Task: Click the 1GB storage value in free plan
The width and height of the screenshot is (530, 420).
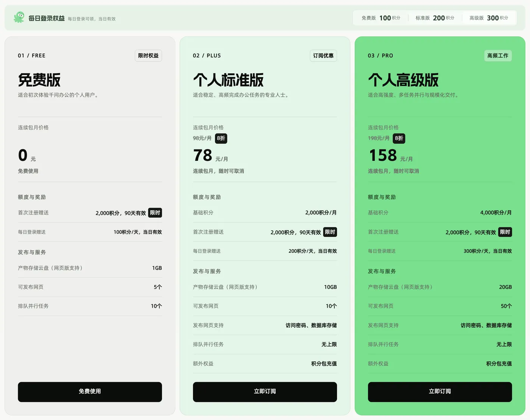Action: point(157,268)
